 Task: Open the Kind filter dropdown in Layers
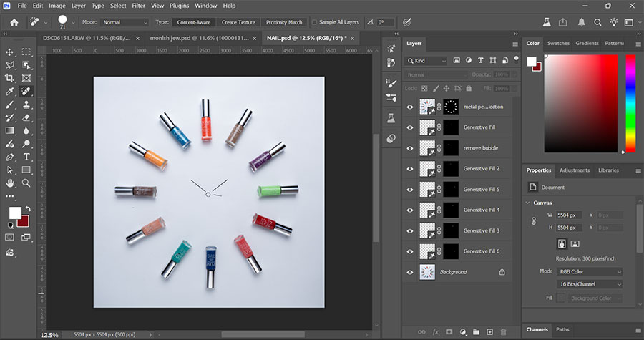(426, 60)
